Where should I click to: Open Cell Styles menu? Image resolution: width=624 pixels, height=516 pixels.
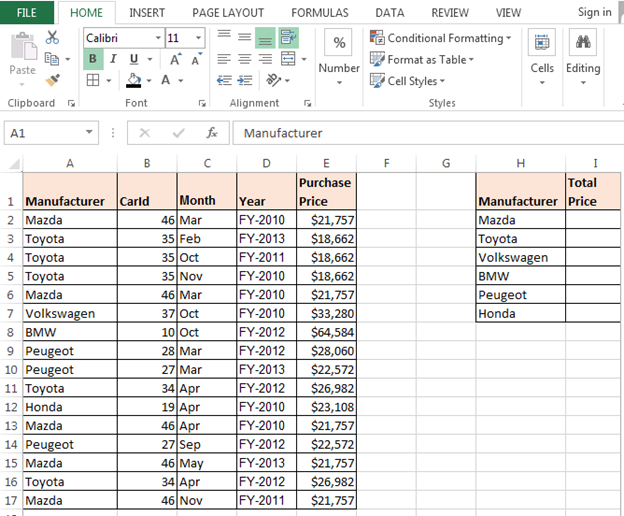(x=407, y=81)
